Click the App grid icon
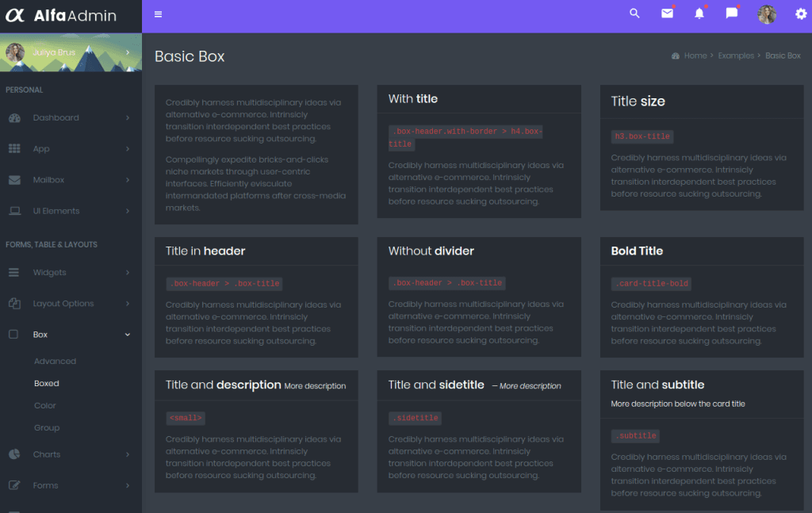 14,149
